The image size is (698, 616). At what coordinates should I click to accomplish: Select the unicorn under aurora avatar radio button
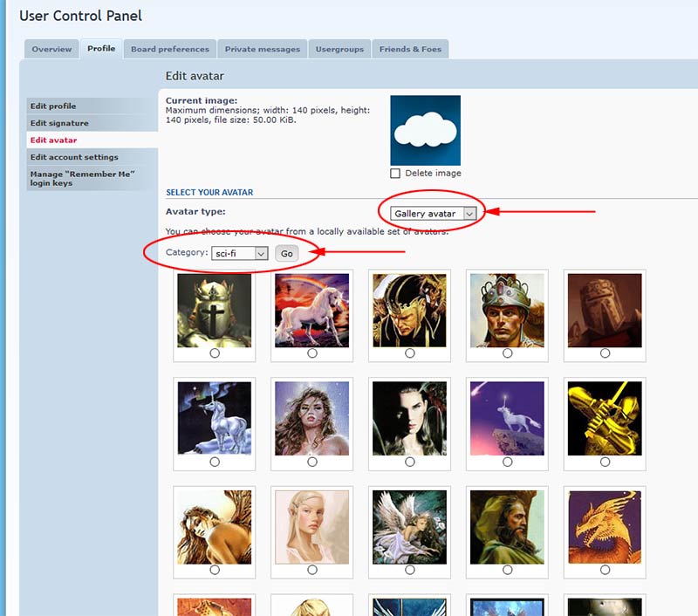click(x=215, y=462)
